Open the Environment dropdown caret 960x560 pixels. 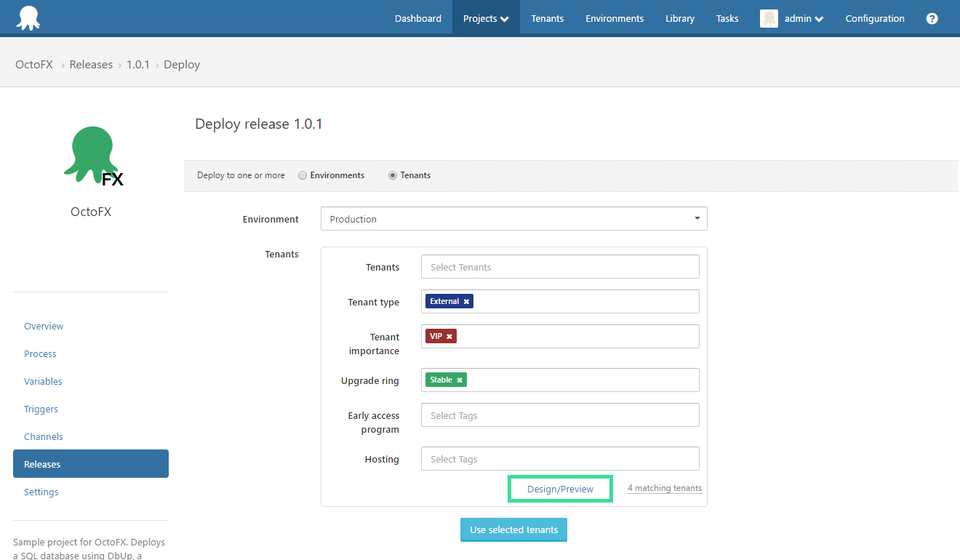[x=696, y=218]
